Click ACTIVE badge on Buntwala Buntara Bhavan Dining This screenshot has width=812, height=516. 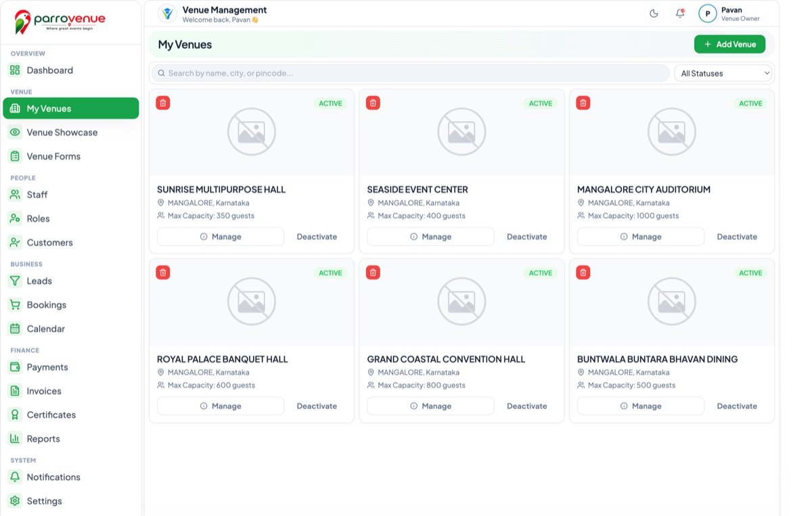pos(750,273)
